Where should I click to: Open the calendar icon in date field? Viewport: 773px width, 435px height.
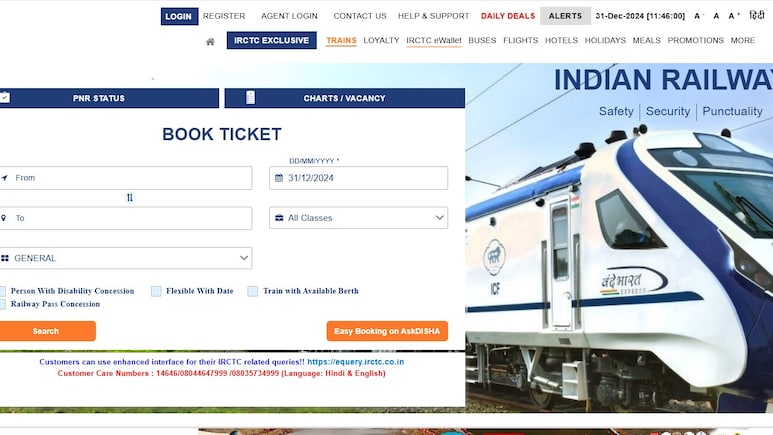(x=279, y=178)
